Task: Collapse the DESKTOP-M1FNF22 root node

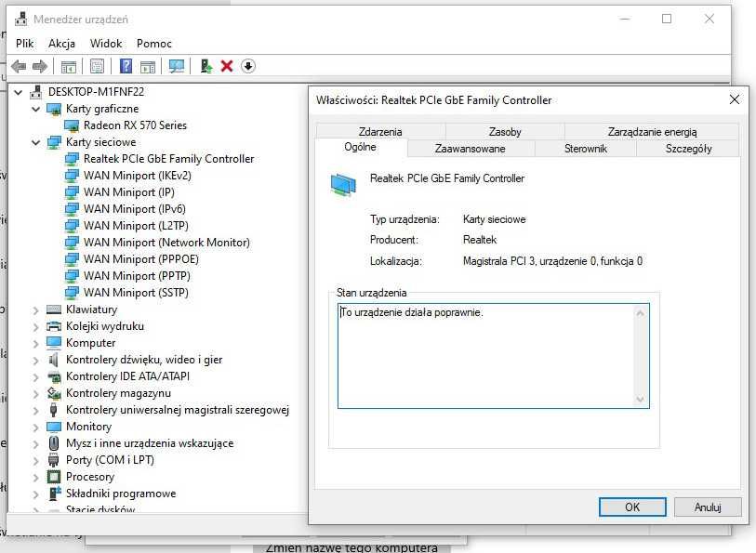Action: click(x=19, y=92)
